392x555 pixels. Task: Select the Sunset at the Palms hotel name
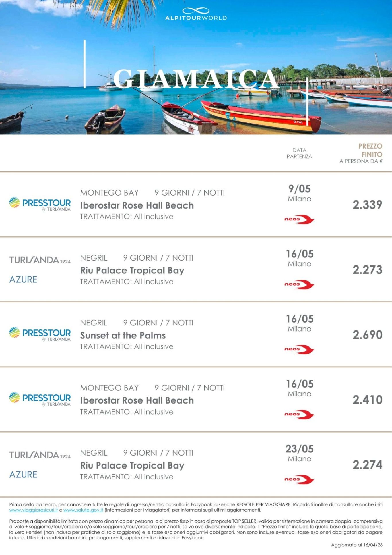(x=123, y=336)
